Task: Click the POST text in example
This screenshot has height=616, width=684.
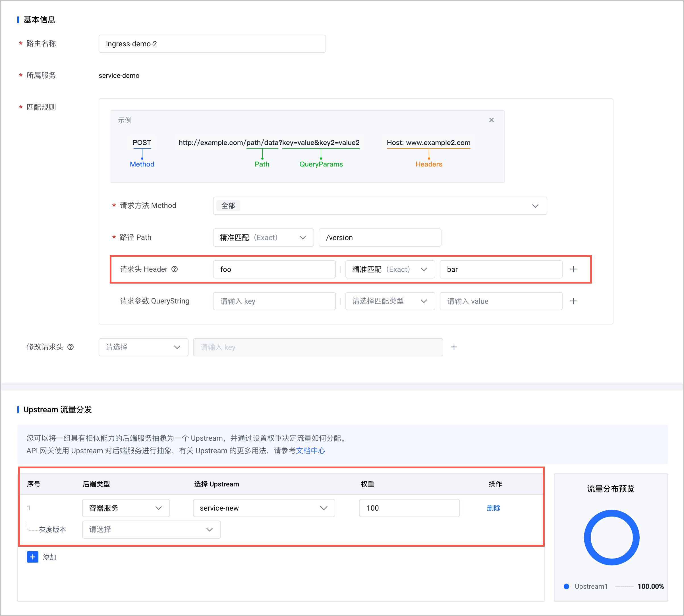Action: coord(142,142)
